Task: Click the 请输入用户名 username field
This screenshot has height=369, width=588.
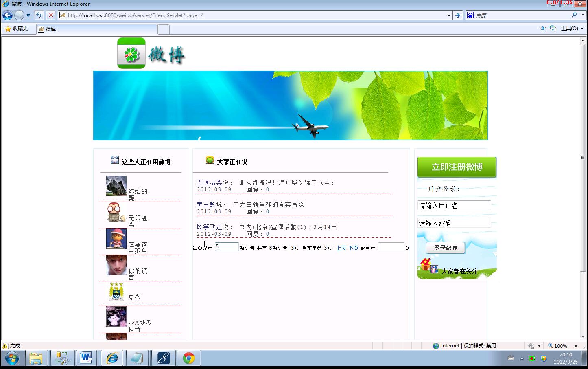Action: tap(454, 206)
